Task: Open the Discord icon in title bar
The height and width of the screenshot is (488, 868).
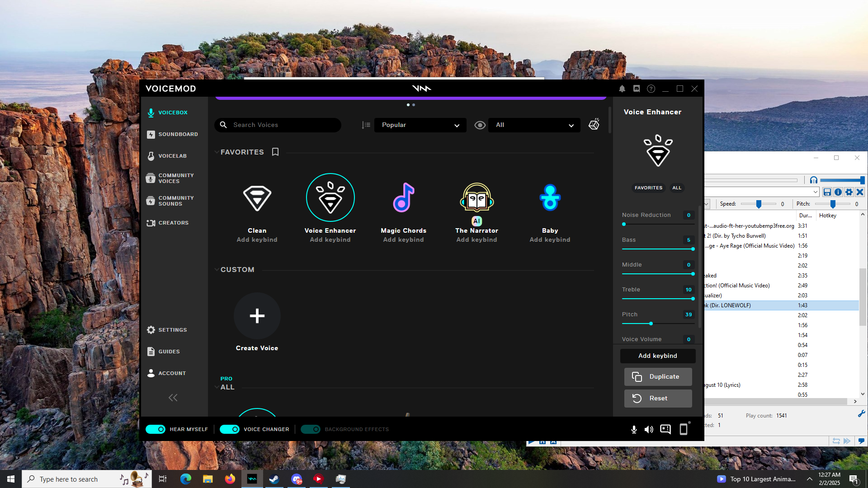Action: 637,89
